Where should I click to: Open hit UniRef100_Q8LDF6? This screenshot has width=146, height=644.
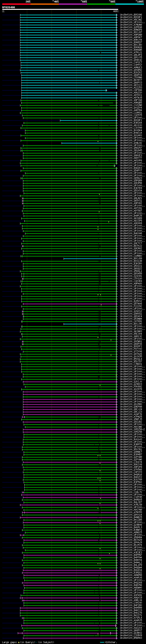[x=131, y=55]
